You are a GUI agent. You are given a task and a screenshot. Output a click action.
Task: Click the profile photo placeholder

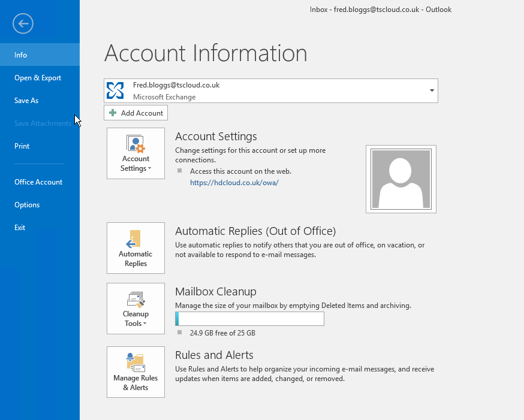[401, 179]
